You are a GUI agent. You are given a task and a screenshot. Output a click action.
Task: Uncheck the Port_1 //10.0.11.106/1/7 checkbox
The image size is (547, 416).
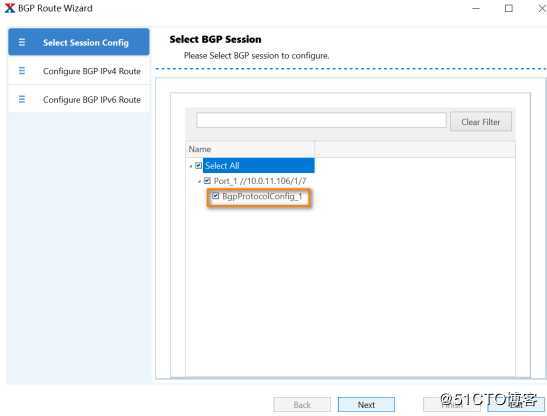coord(207,180)
